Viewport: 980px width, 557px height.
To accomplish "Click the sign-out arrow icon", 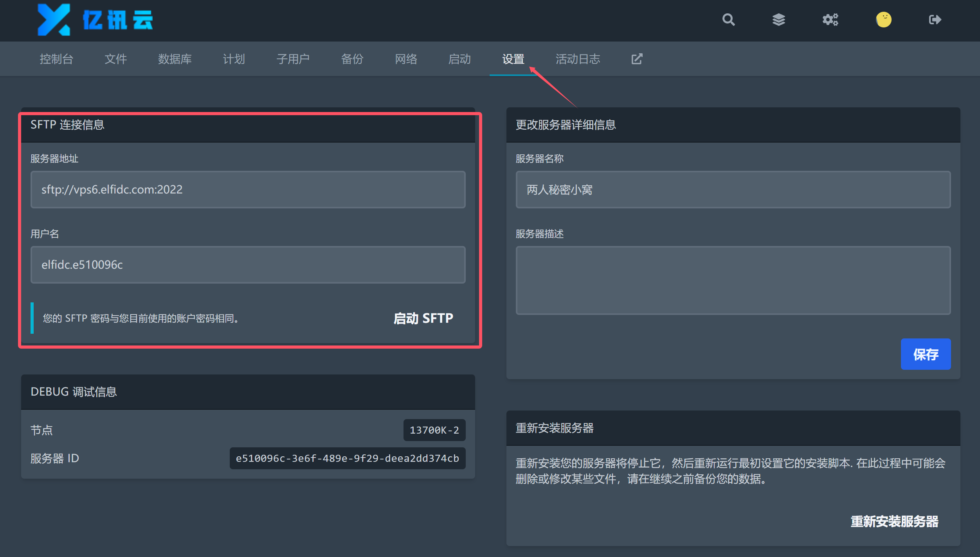I will (x=935, y=20).
